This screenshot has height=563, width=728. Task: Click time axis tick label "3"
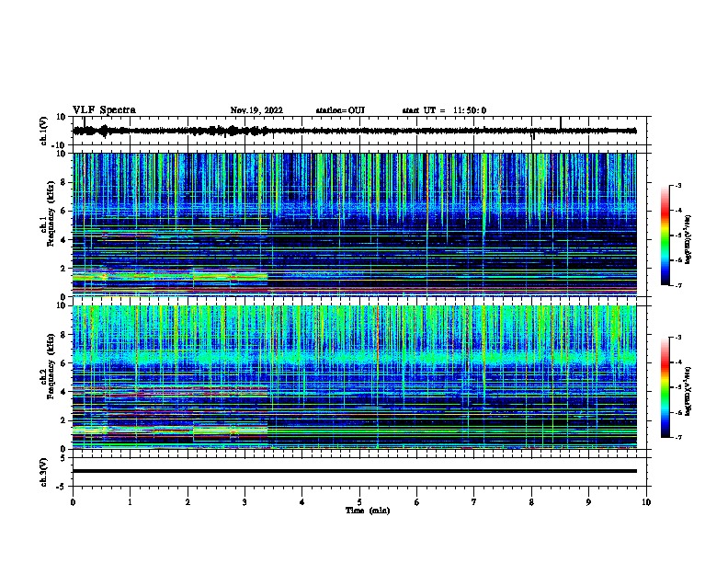[x=245, y=502]
